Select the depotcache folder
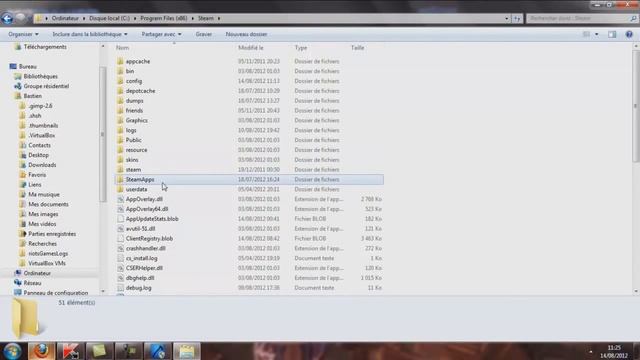Screen dimensions: 640x360 coord(140,91)
